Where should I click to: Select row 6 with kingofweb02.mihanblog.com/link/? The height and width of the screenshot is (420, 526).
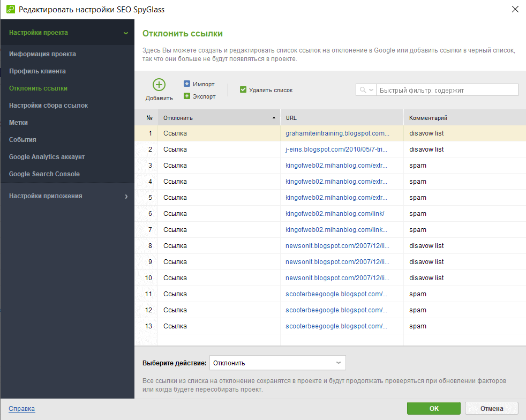tap(330, 214)
